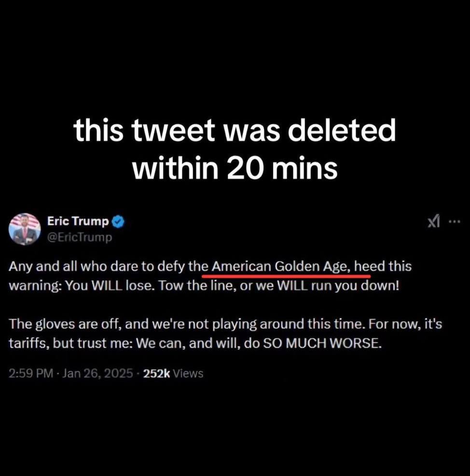This screenshot has width=470, height=476.
Task: Open the @EricTrump handle link
Action: (80, 237)
